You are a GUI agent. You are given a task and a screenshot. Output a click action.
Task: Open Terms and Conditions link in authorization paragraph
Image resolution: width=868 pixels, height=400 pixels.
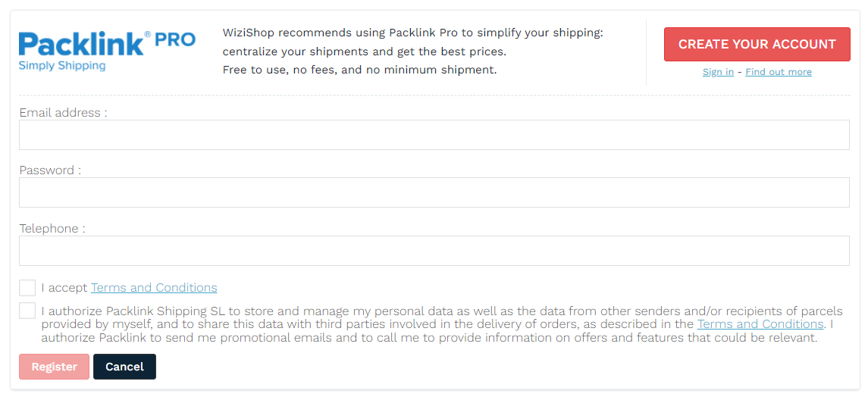pyautogui.click(x=760, y=323)
